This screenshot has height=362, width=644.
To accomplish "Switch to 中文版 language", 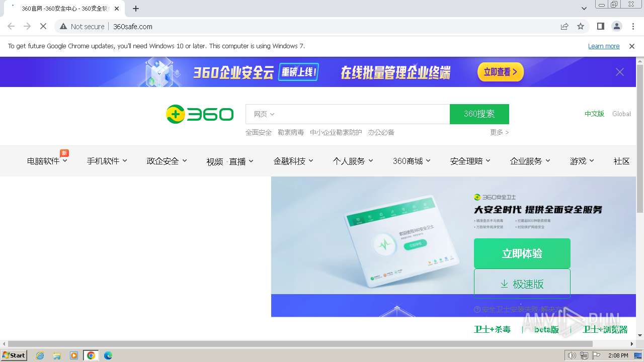I will tap(594, 114).
